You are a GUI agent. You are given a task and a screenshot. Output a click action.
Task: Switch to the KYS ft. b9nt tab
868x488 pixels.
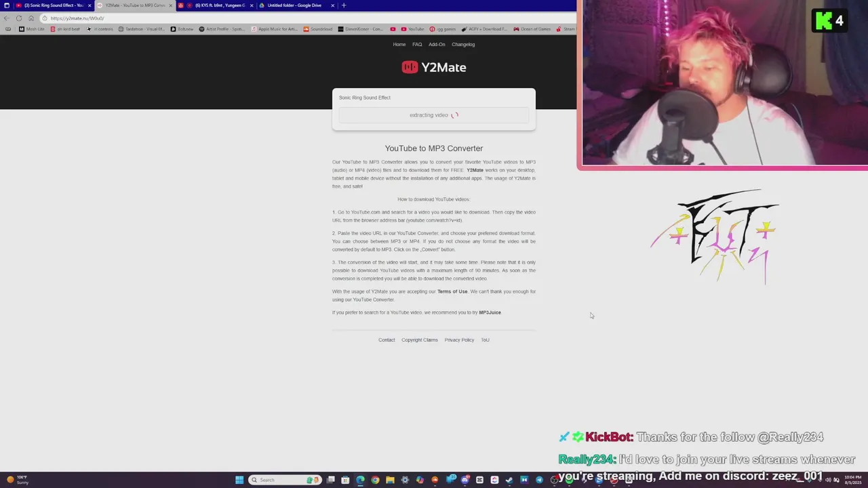(x=216, y=5)
